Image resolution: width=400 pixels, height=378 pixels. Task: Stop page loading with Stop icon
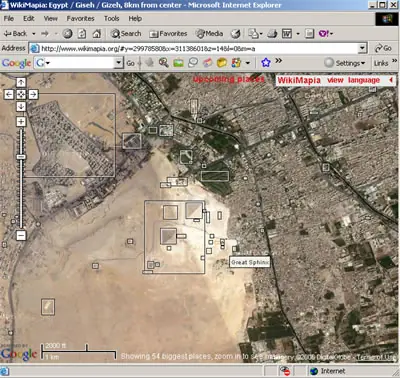pos(67,33)
